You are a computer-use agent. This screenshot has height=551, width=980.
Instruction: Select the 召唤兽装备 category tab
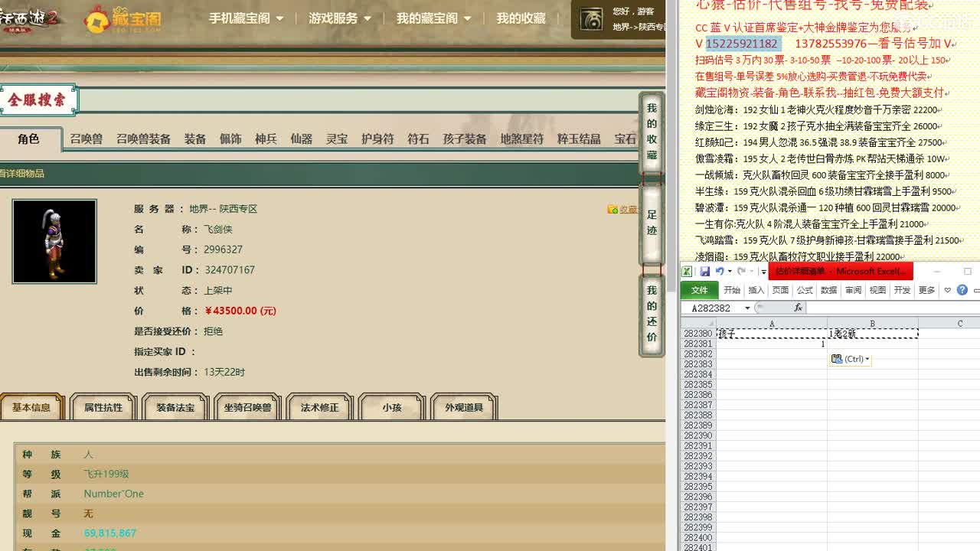(143, 139)
